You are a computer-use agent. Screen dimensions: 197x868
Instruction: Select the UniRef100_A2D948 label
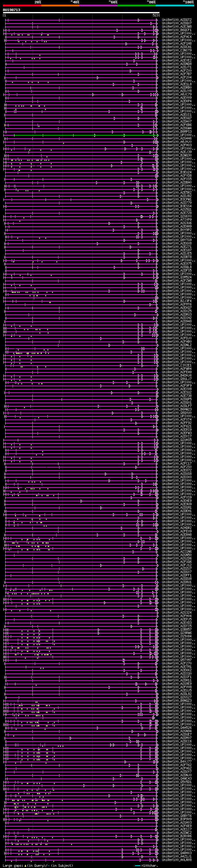176,321
